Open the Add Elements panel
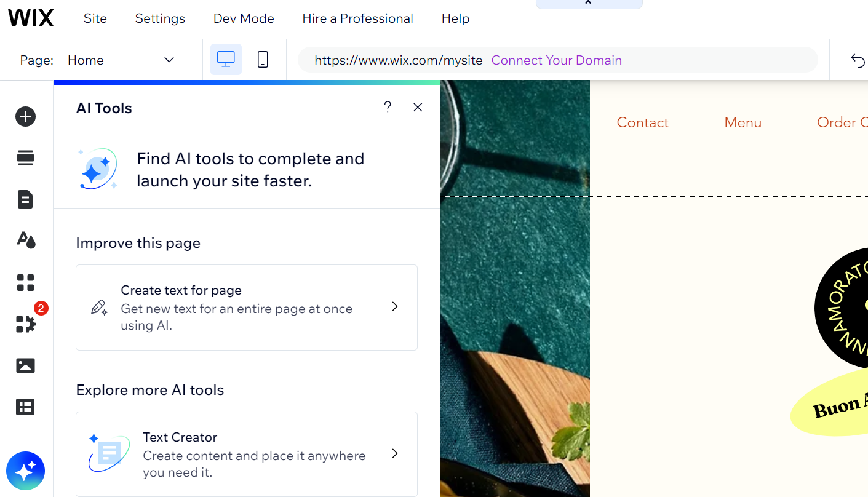The image size is (868, 497). [x=25, y=116]
